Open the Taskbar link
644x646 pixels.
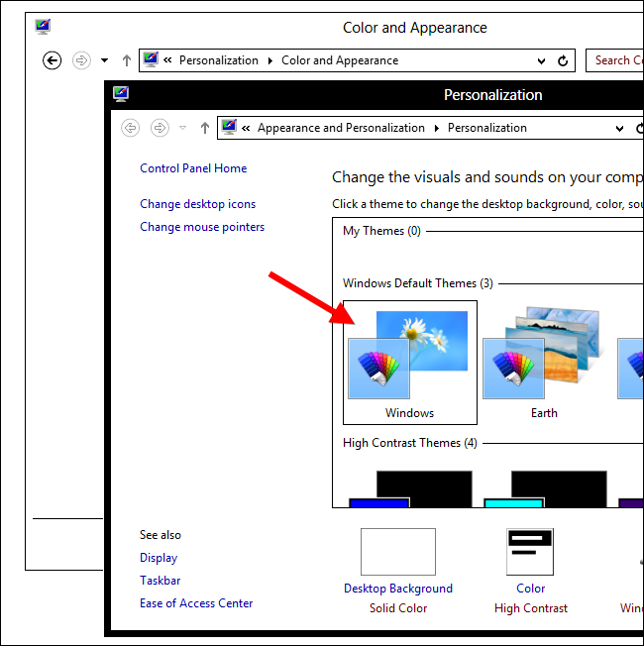tap(160, 581)
